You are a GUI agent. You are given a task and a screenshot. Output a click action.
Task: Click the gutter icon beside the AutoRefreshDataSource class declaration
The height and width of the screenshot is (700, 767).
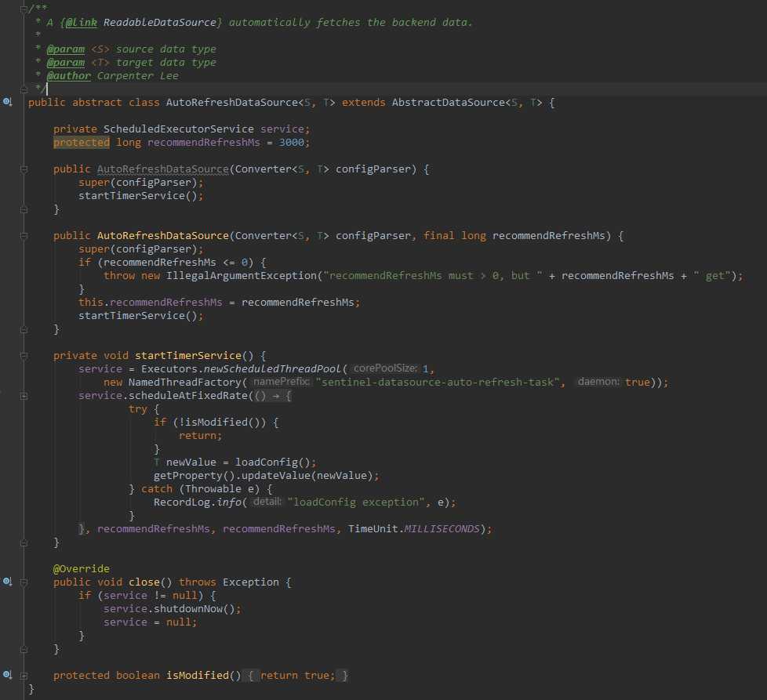click(7, 102)
